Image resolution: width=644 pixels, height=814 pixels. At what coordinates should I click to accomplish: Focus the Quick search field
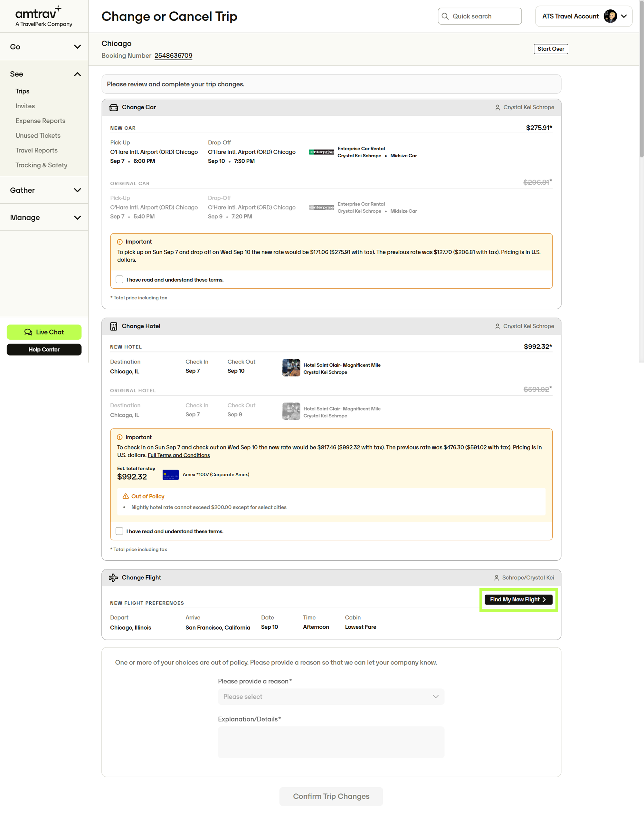point(479,16)
